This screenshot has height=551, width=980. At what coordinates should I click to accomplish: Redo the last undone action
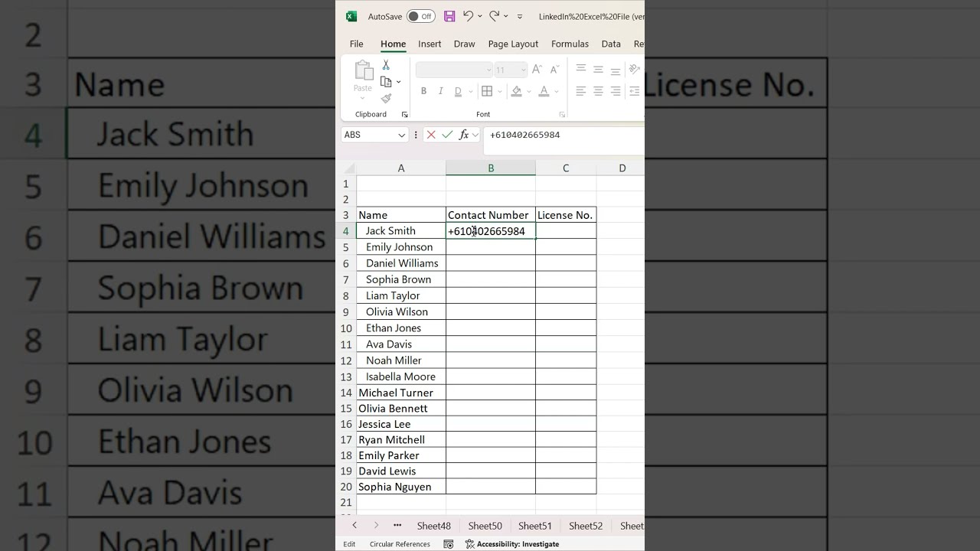coord(495,16)
